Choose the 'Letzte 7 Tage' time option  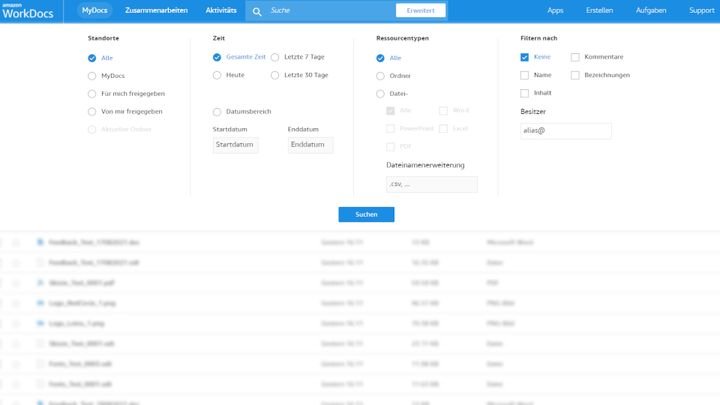coord(276,58)
